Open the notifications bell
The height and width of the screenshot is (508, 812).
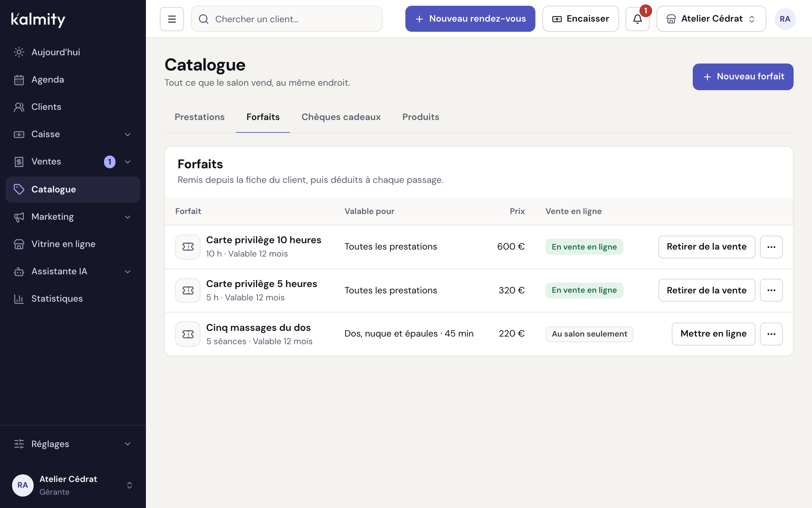pyautogui.click(x=637, y=19)
